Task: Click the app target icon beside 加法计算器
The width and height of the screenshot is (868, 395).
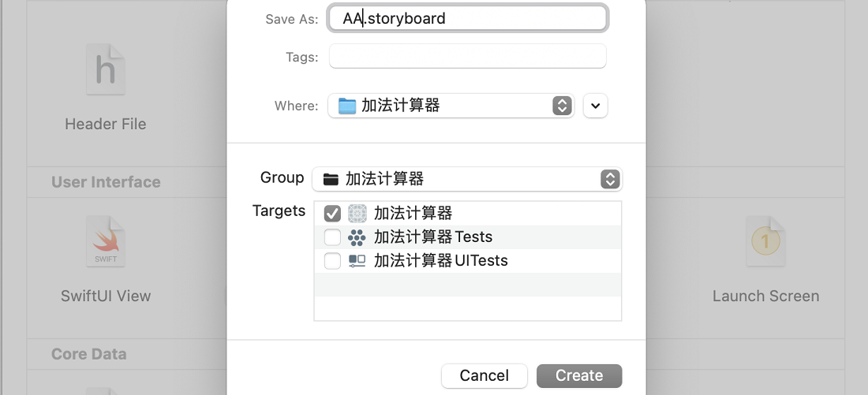Action: click(x=357, y=213)
